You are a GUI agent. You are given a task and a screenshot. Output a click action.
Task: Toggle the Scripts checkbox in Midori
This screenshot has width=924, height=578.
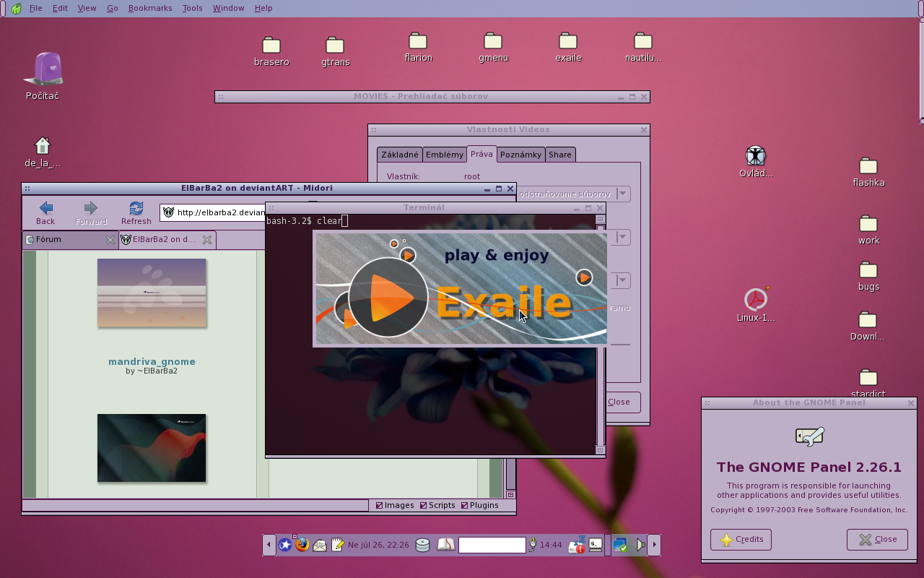point(437,505)
